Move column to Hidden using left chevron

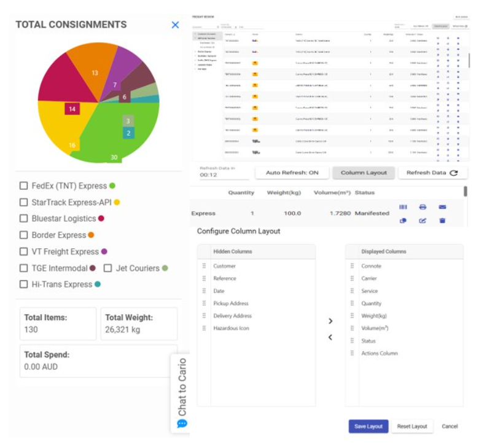(330, 337)
